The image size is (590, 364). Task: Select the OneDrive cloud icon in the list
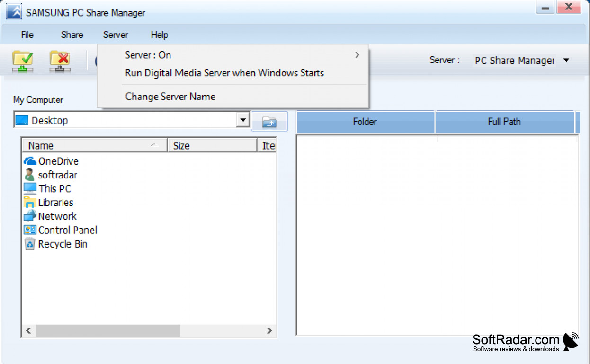[30, 161]
